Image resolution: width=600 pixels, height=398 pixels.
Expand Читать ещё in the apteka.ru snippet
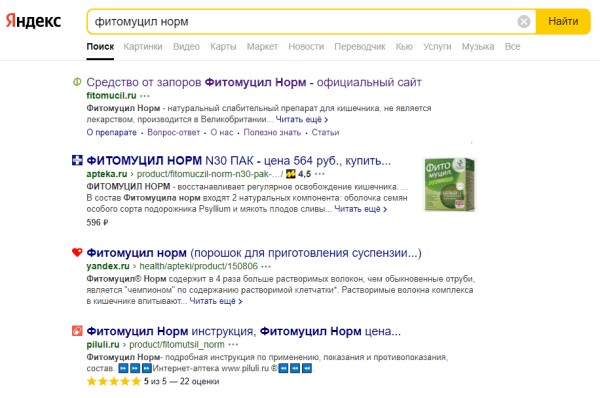(360, 209)
